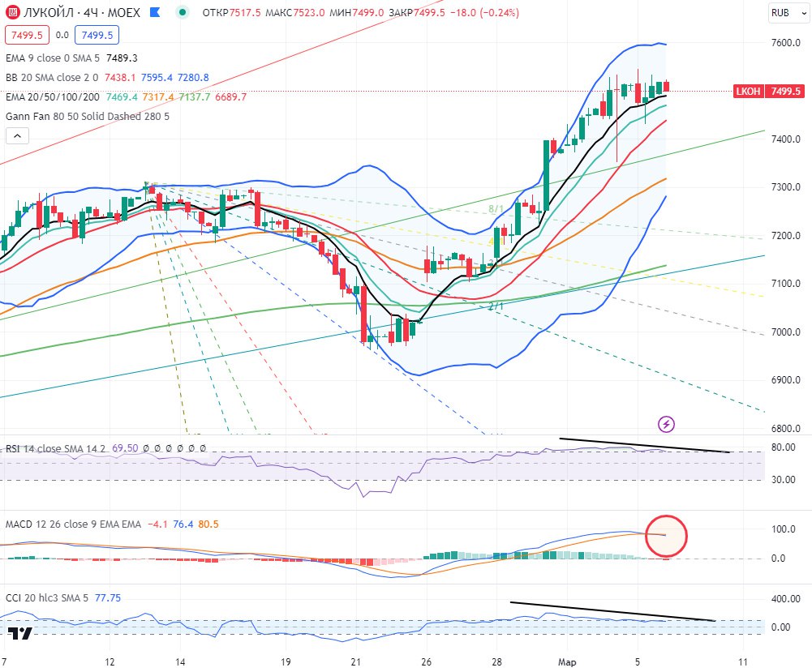Click the Мар month label on time axis
The width and height of the screenshot is (812, 672).
coord(567,662)
